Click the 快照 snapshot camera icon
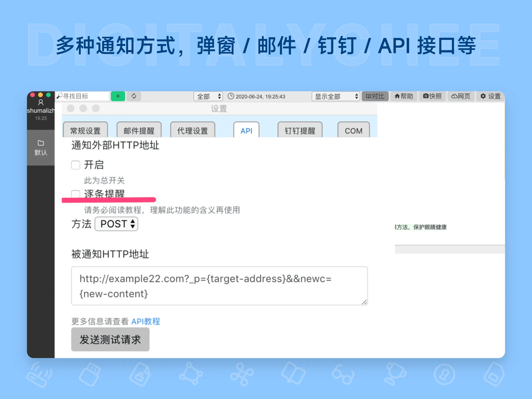 (x=433, y=96)
